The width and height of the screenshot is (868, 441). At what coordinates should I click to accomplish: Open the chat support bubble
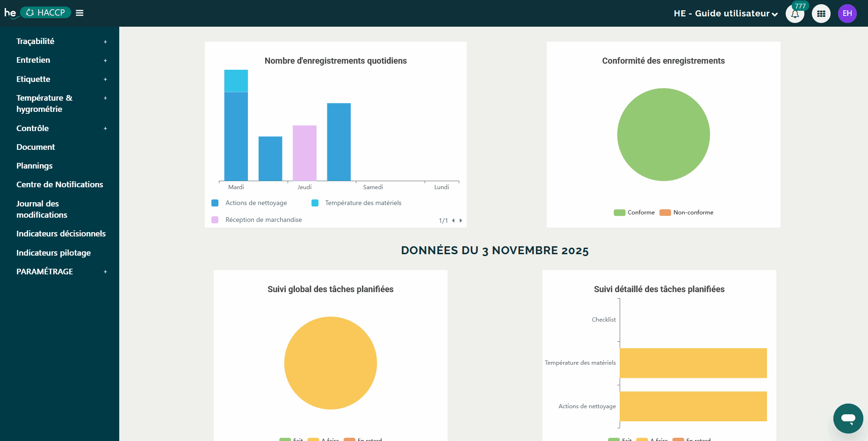point(847,418)
